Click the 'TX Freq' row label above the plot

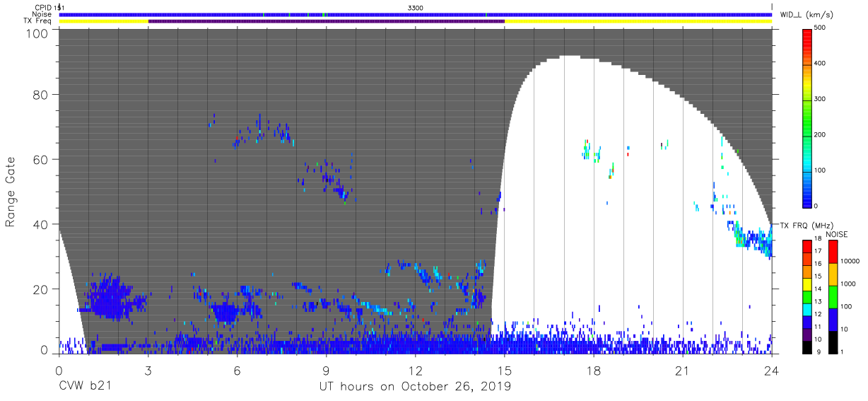point(38,21)
